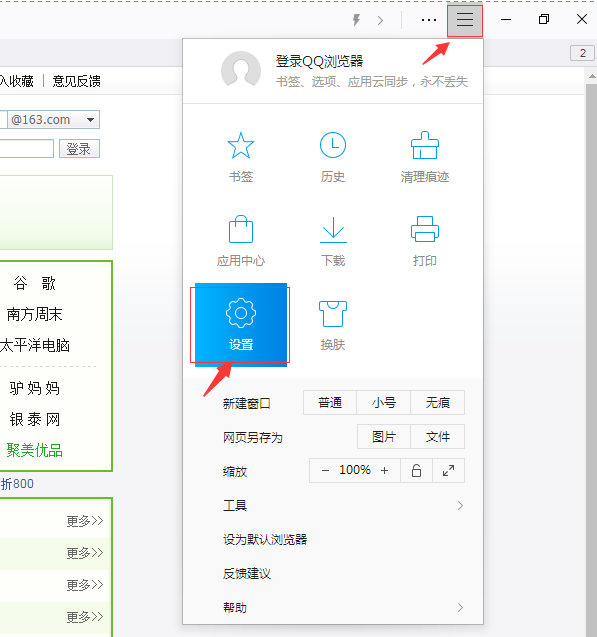597x637 pixels.
Task: Open the hamburger main menu button
Action: coord(465,20)
